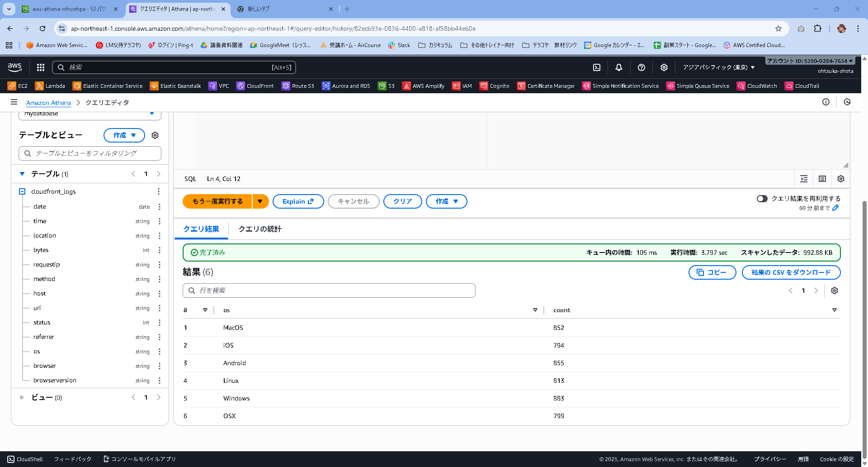Open actions menu for the date column
Viewport: 868px width, 467px height.
coord(160,207)
